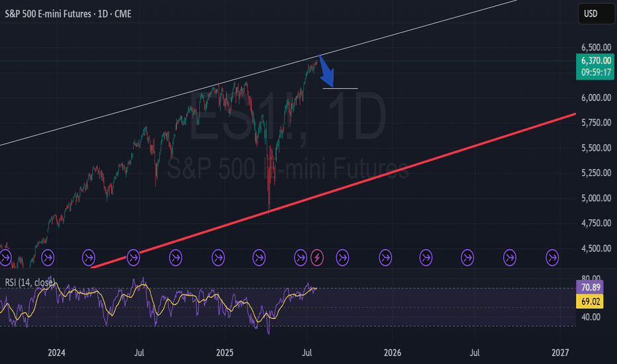Click the 5,750.00 price axis label

click(596, 123)
